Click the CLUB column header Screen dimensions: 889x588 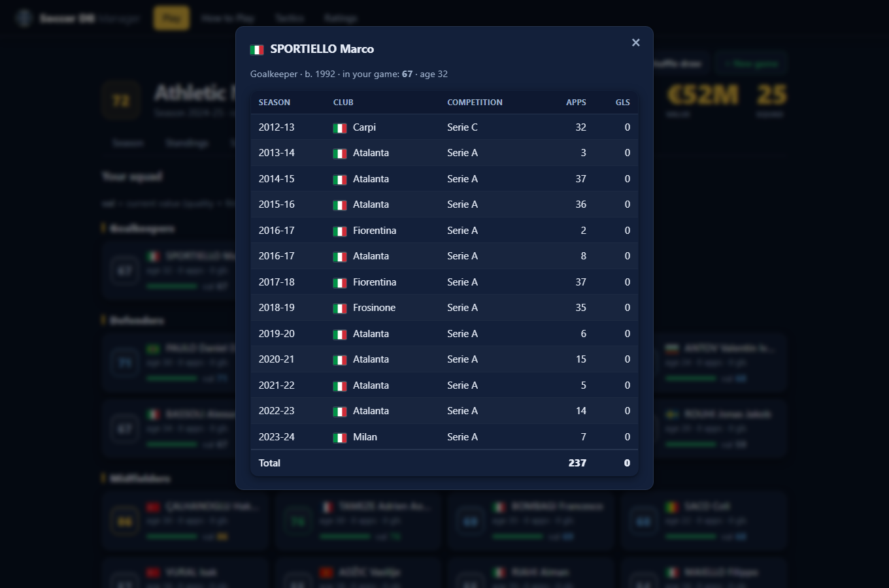pos(343,103)
